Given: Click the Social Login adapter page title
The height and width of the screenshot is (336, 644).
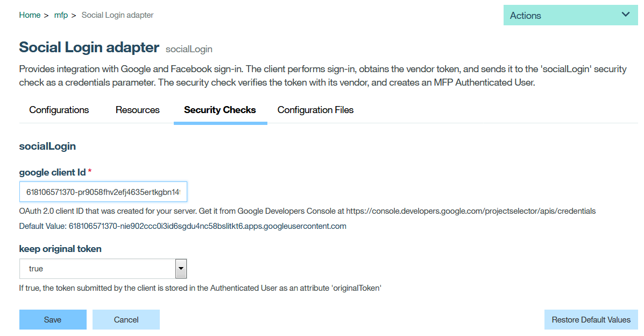Looking at the screenshot, I should point(89,47).
